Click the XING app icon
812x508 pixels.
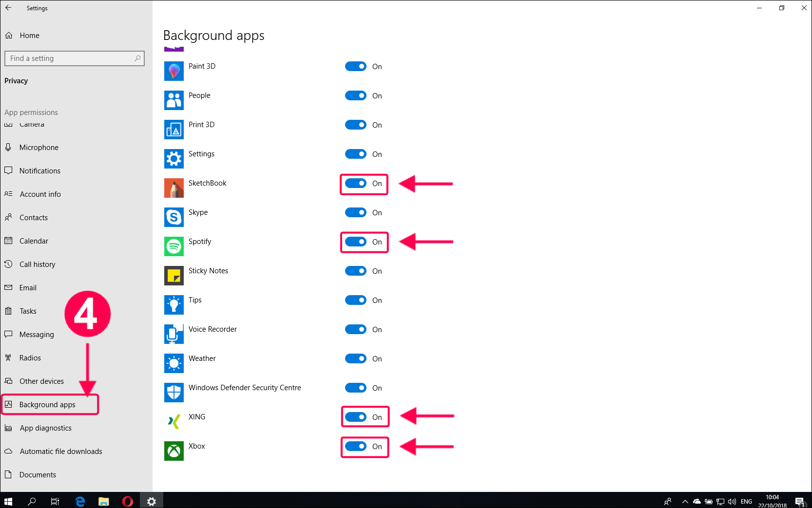click(174, 422)
